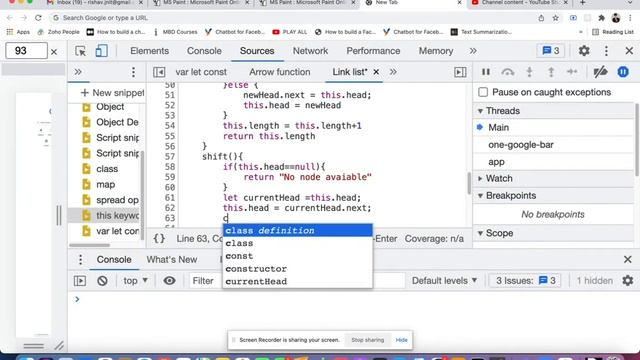Close the Link list file tab
Image resolution: width=640 pixels, height=360 pixels.
(376, 72)
